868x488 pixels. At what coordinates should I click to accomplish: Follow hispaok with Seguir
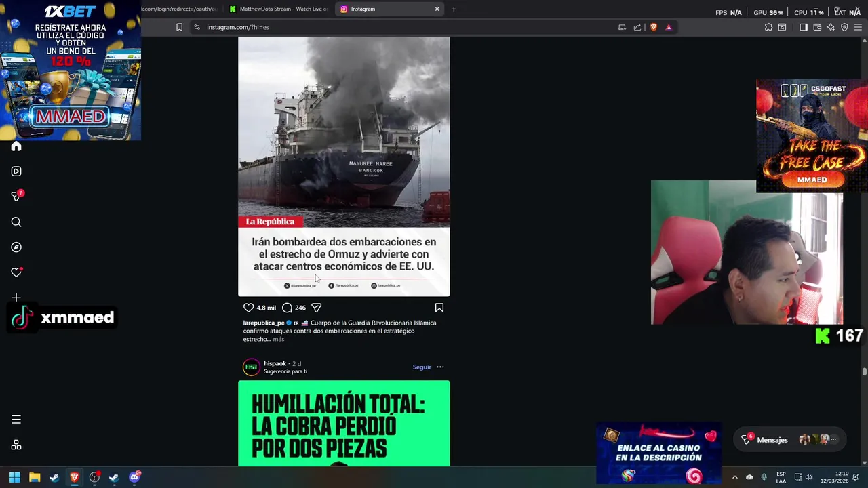click(422, 367)
